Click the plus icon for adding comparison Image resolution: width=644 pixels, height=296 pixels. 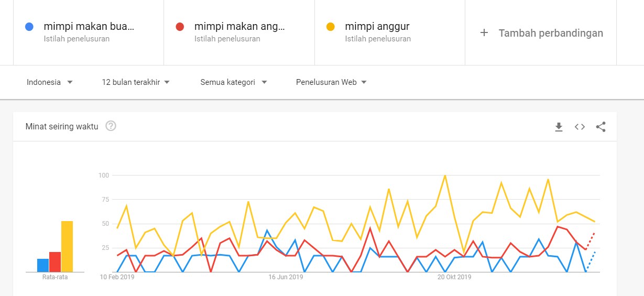click(x=484, y=33)
